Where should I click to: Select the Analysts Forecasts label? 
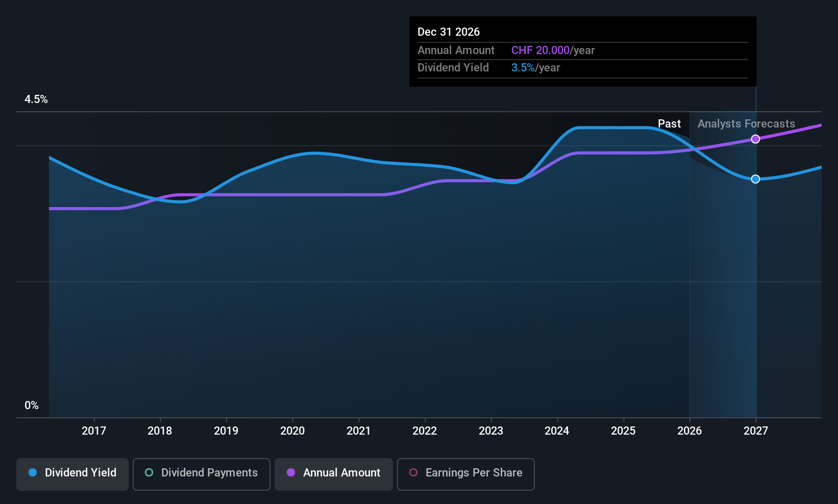coord(746,123)
